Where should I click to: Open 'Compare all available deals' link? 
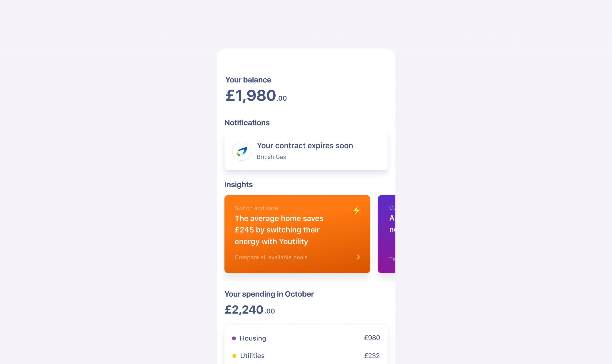pyautogui.click(x=271, y=257)
